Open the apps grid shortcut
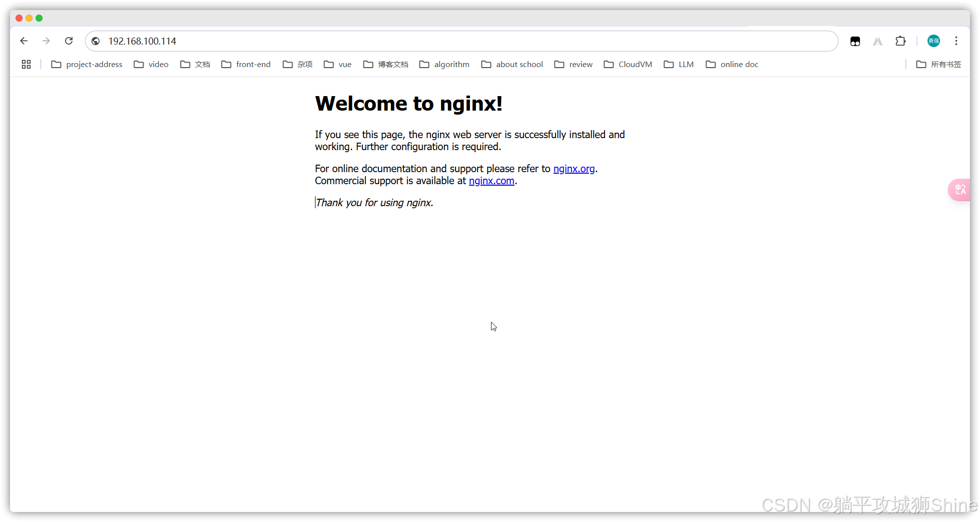The width and height of the screenshot is (980, 522). click(x=26, y=64)
